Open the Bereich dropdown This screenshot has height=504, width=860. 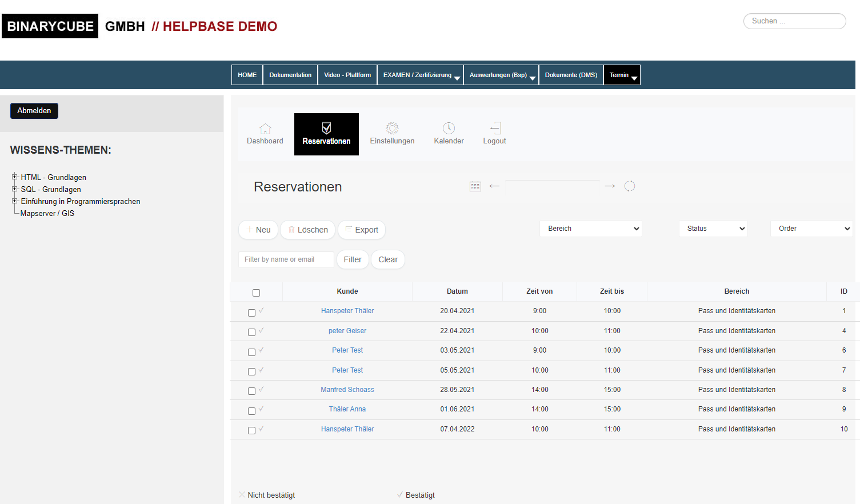(x=591, y=229)
